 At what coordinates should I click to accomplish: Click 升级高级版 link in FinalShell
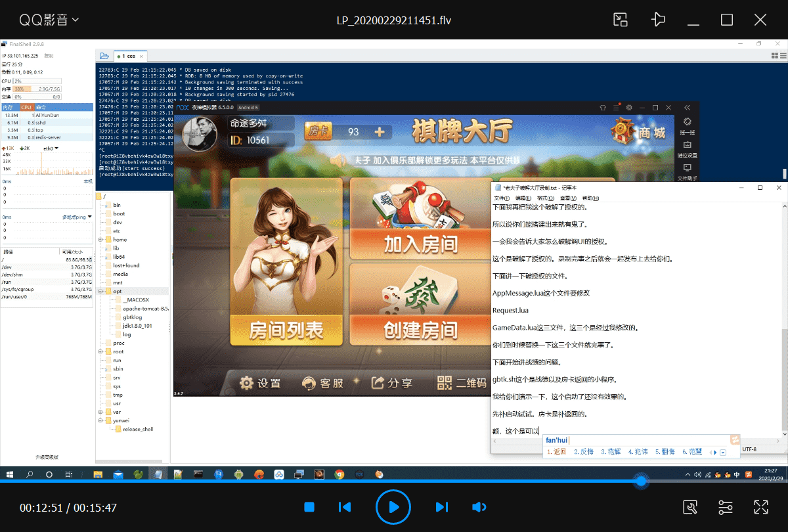tap(47, 456)
